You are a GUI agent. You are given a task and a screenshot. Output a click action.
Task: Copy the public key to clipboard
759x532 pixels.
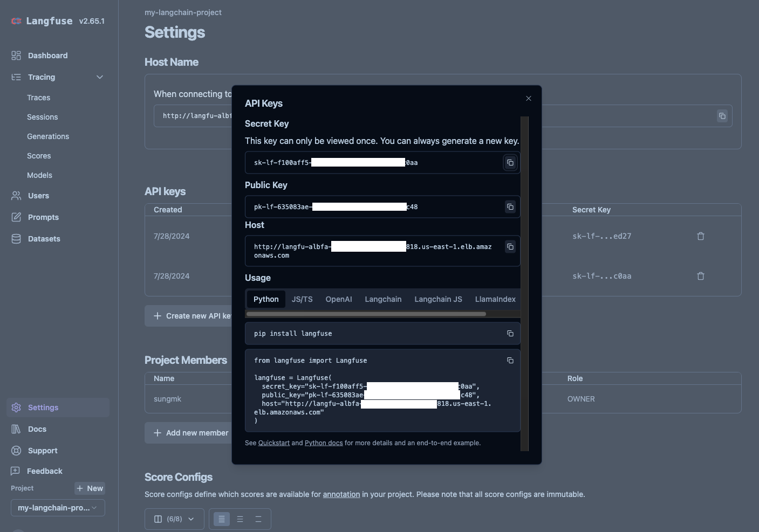510,207
